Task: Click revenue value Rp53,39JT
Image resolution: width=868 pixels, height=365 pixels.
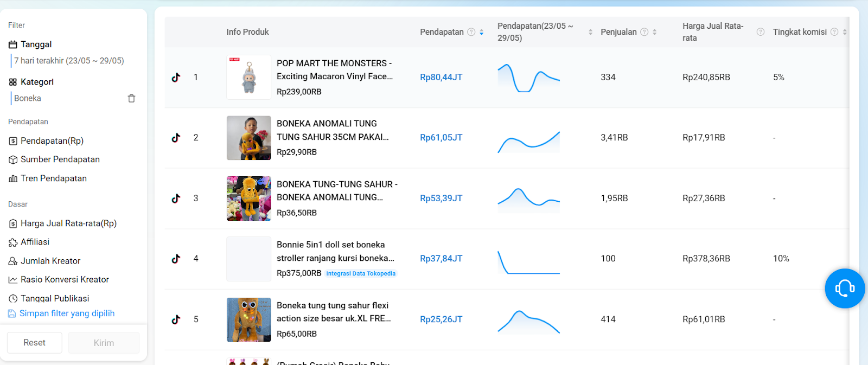Action: pos(441,198)
